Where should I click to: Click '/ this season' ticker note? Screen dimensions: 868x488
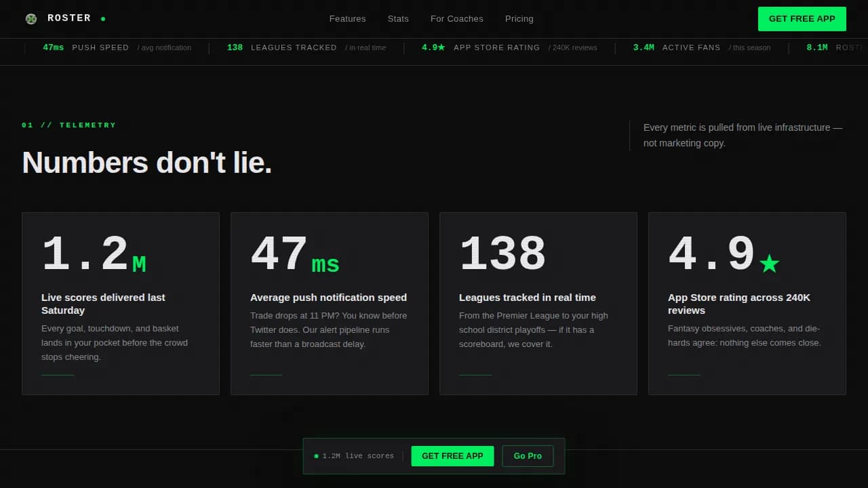750,48
